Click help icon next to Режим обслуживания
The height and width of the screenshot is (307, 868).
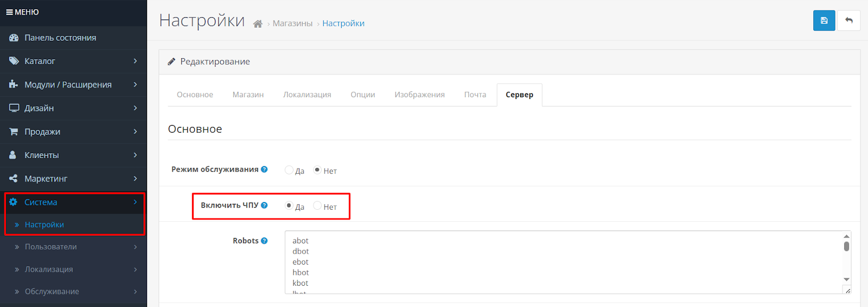(x=264, y=170)
